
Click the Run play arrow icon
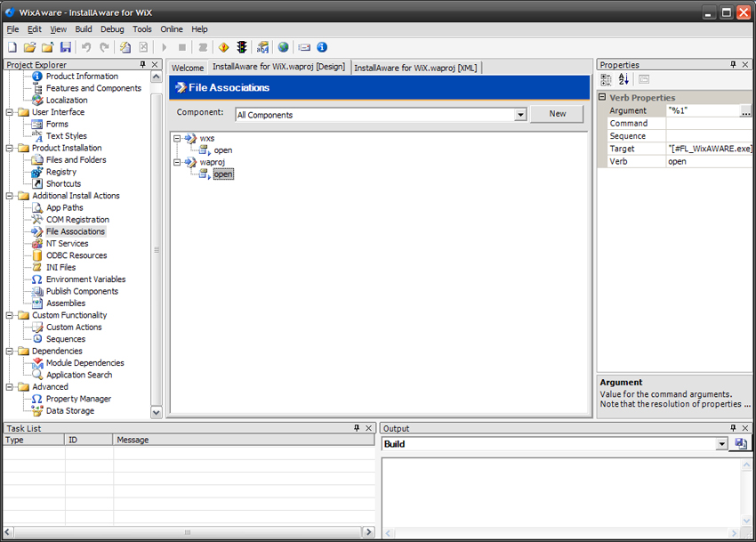coord(165,47)
